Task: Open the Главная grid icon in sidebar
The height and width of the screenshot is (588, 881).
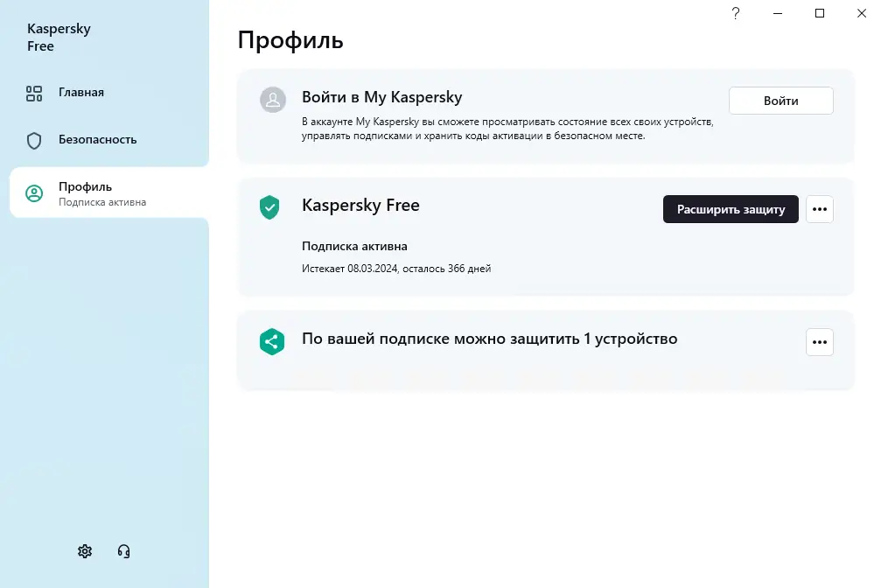Action: coord(36,92)
